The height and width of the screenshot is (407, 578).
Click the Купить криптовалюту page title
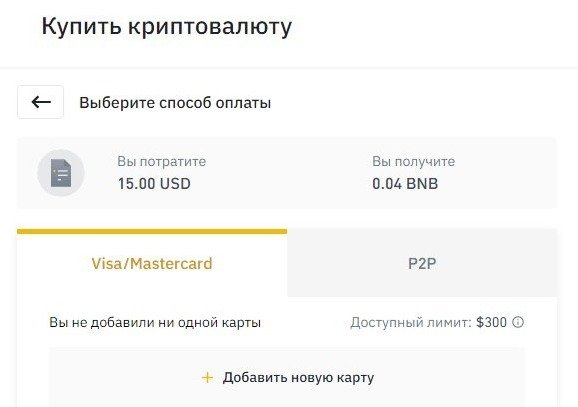click(x=167, y=27)
